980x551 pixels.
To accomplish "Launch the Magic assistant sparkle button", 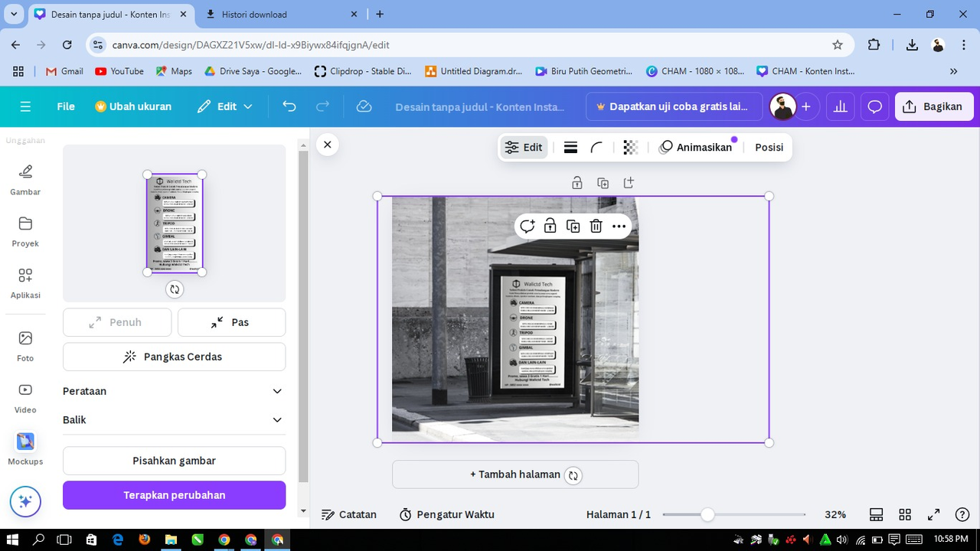I will tap(25, 502).
